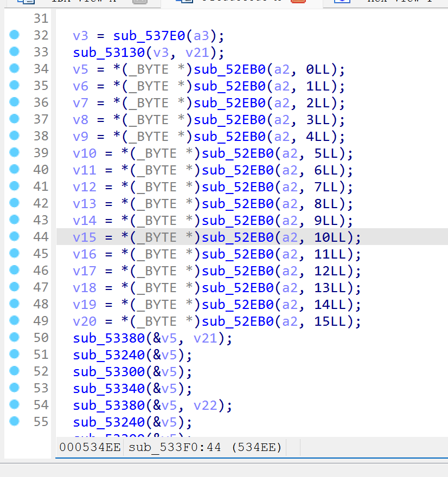Click the breakpoint marker beside line 38
The width and height of the screenshot is (448, 477).
(x=15, y=136)
